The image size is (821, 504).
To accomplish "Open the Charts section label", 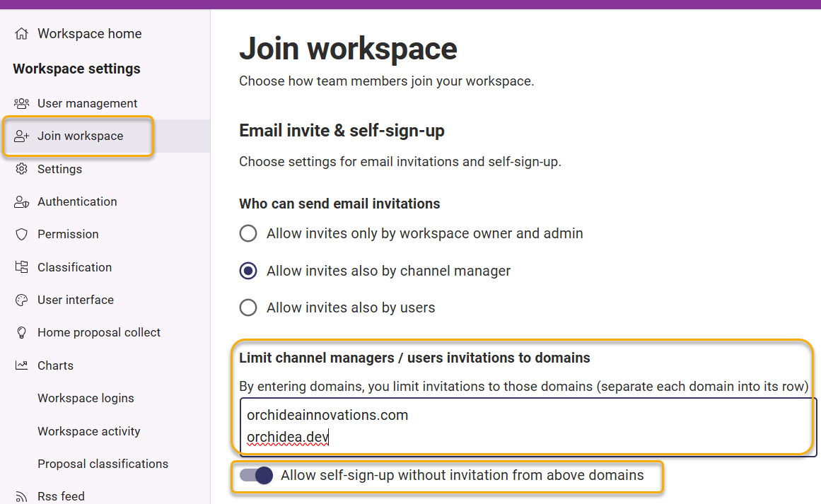I will pyautogui.click(x=55, y=365).
